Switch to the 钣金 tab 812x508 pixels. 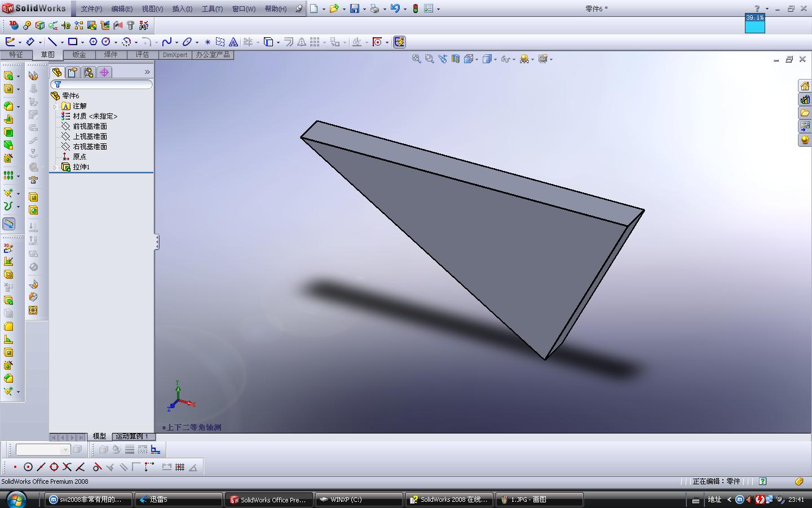point(79,55)
